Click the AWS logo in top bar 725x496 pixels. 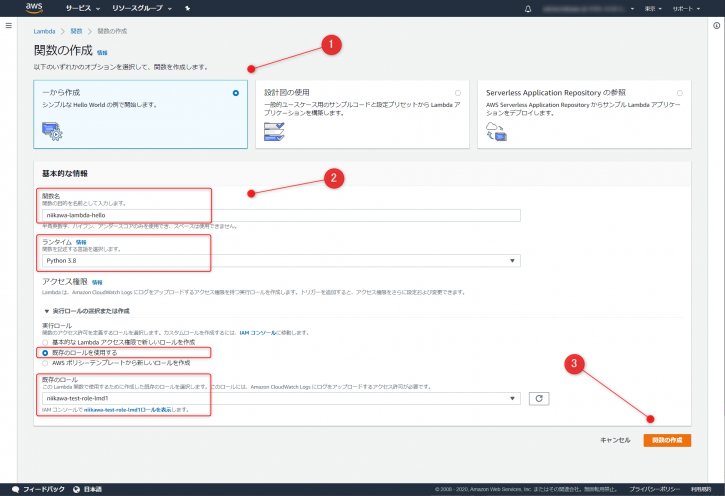coord(34,7)
